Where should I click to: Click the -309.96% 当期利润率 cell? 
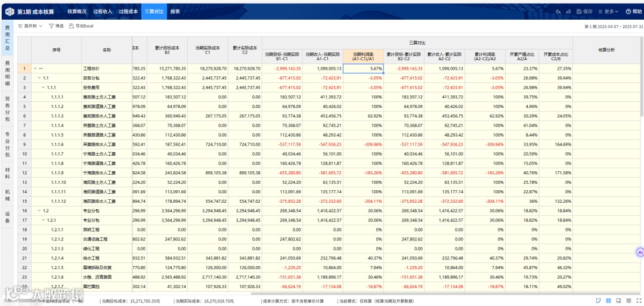tap(364, 144)
